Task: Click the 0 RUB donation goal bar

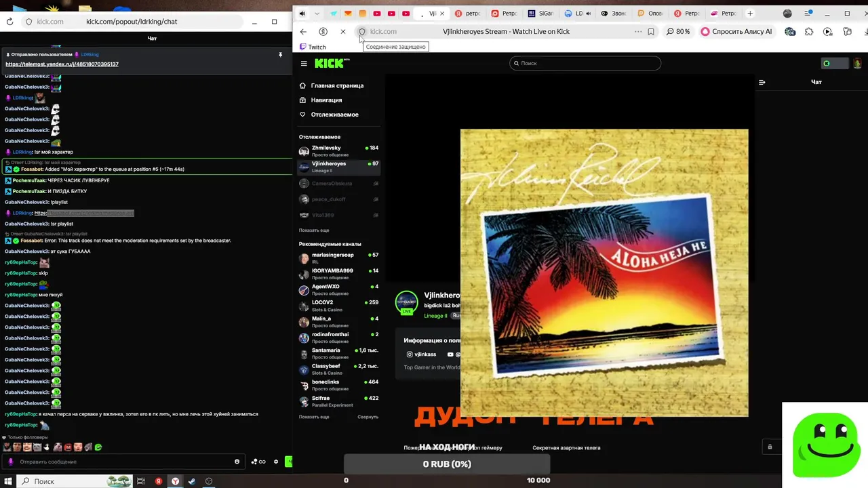Action: pos(447,464)
